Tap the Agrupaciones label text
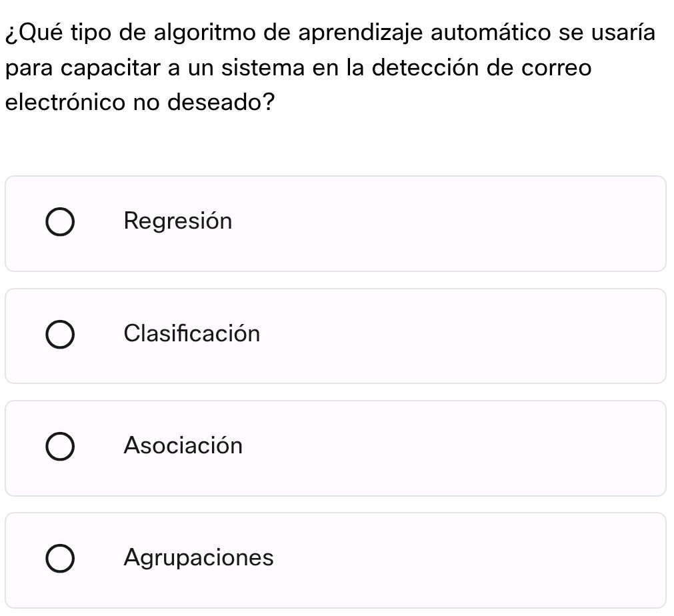674x616 pixels. [199, 557]
